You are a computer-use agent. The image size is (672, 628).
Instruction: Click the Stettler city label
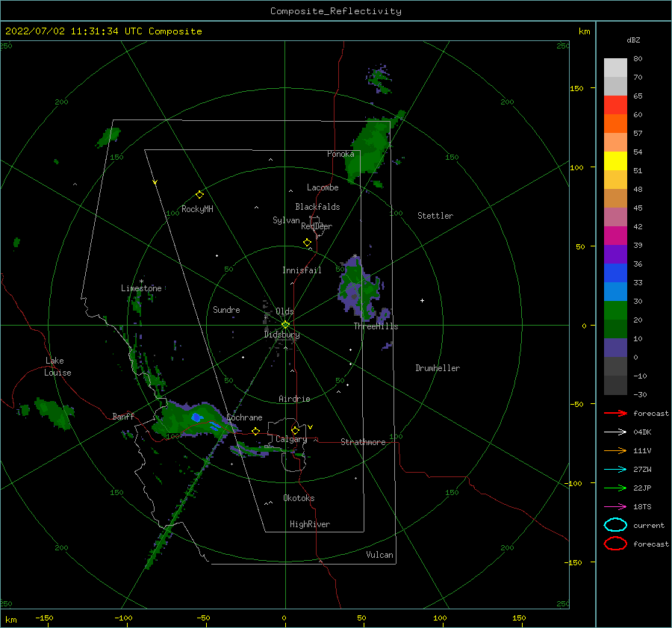(x=435, y=216)
